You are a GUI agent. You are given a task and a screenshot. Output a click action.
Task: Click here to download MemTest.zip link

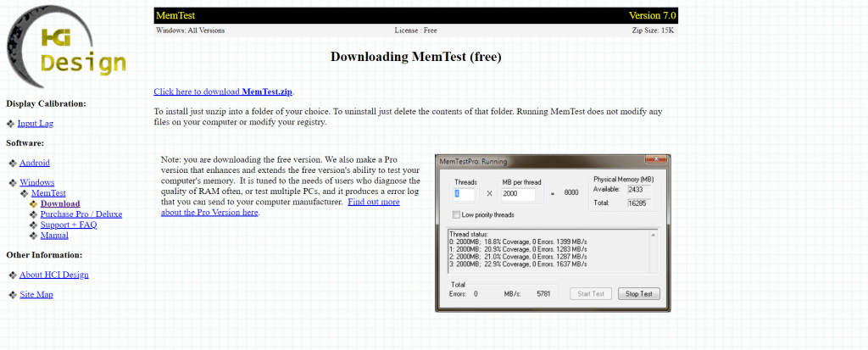pos(223,92)
